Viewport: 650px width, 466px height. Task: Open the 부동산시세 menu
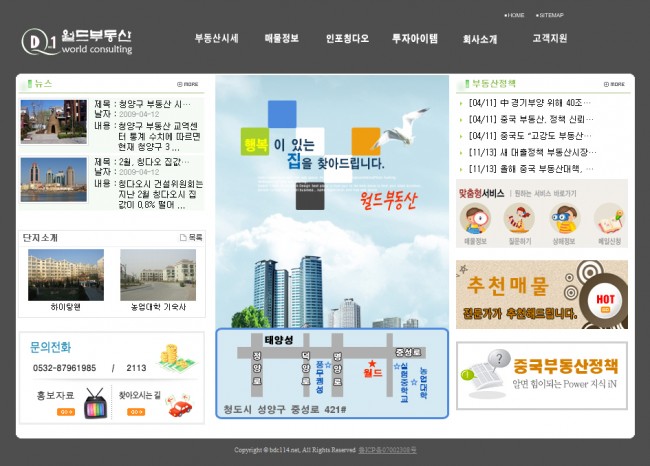tap(217, 39)
